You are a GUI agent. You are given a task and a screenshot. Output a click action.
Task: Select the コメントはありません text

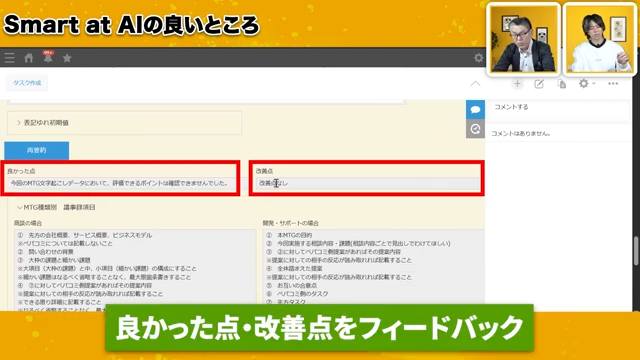click(521, 133)
